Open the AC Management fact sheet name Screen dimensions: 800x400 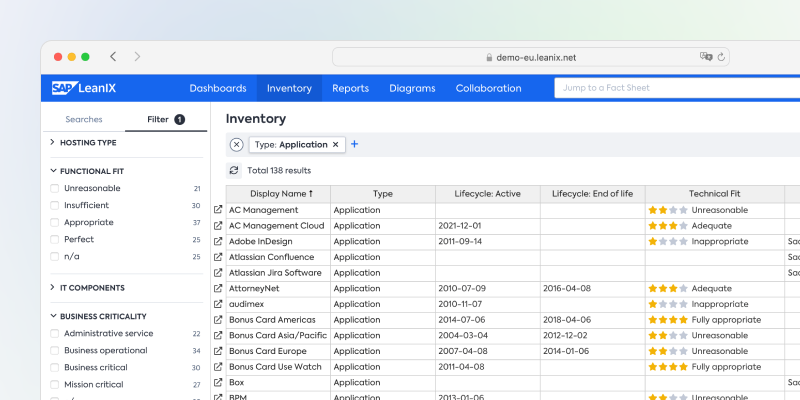coord(263,210)
